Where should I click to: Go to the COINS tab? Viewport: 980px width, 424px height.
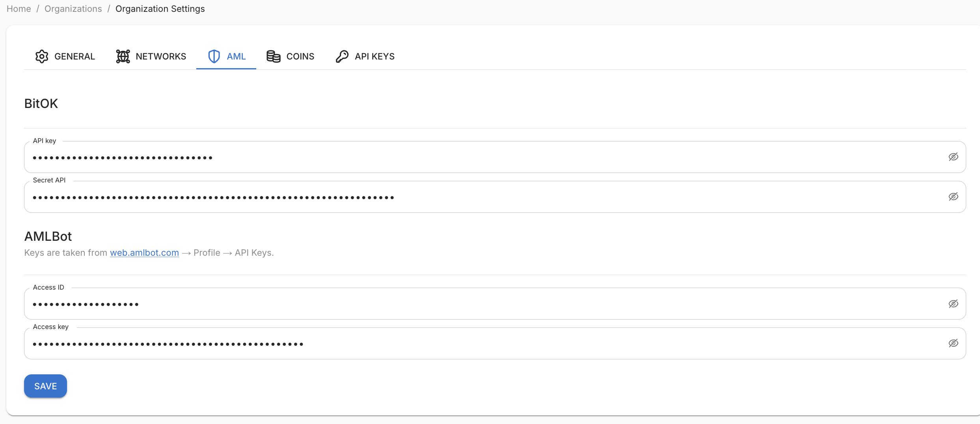(x=291, y=56)
